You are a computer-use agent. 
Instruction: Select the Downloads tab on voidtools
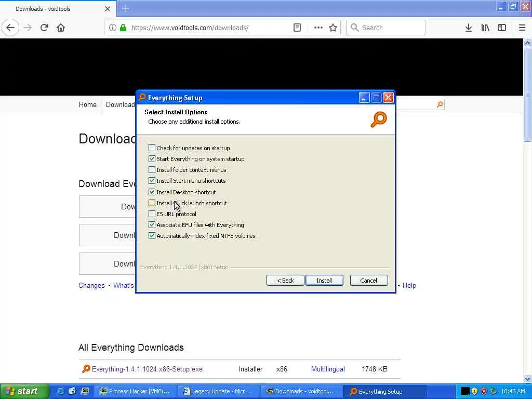pyautogui.click(x=120, y=104)
